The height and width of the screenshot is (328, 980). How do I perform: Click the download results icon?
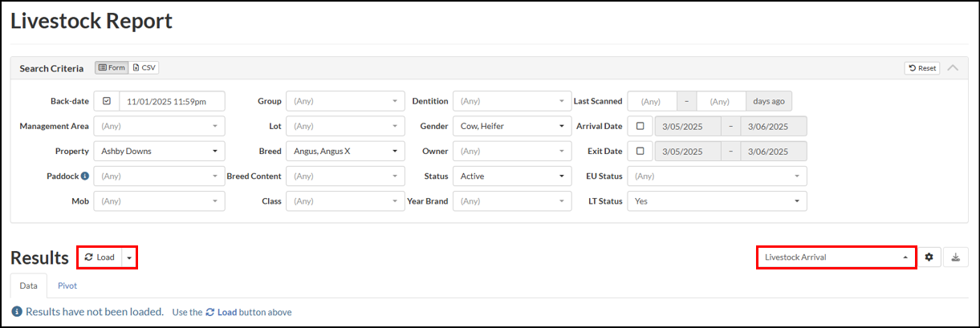click(955, 257)
